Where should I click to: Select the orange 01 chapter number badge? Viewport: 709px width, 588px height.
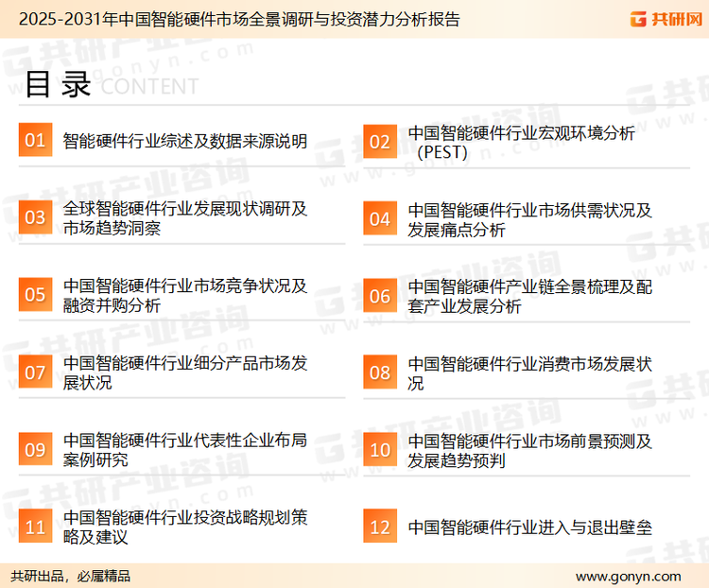point(35,140)
